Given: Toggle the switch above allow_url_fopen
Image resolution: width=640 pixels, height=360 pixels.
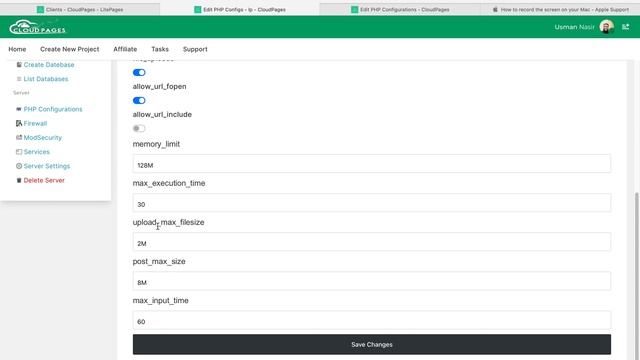Looking at the screenshot, I should tap(139, 72).
